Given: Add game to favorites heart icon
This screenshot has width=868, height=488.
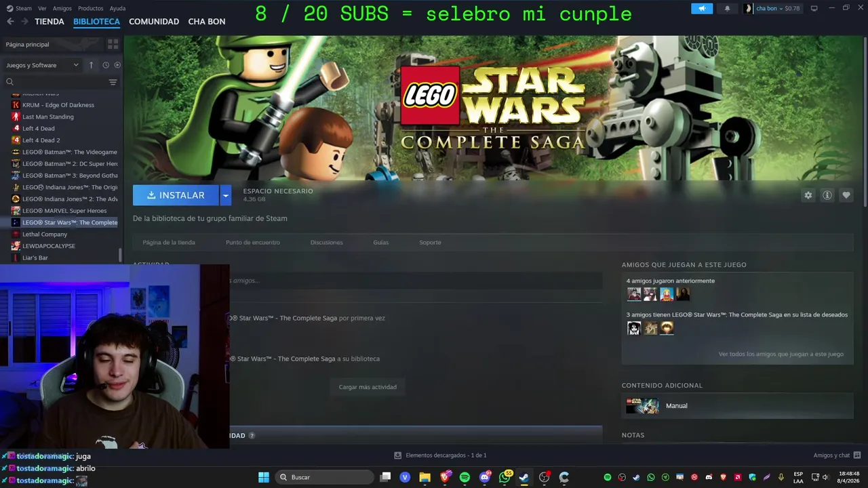Looking at the screenshot, I should (x=846, y=195).
